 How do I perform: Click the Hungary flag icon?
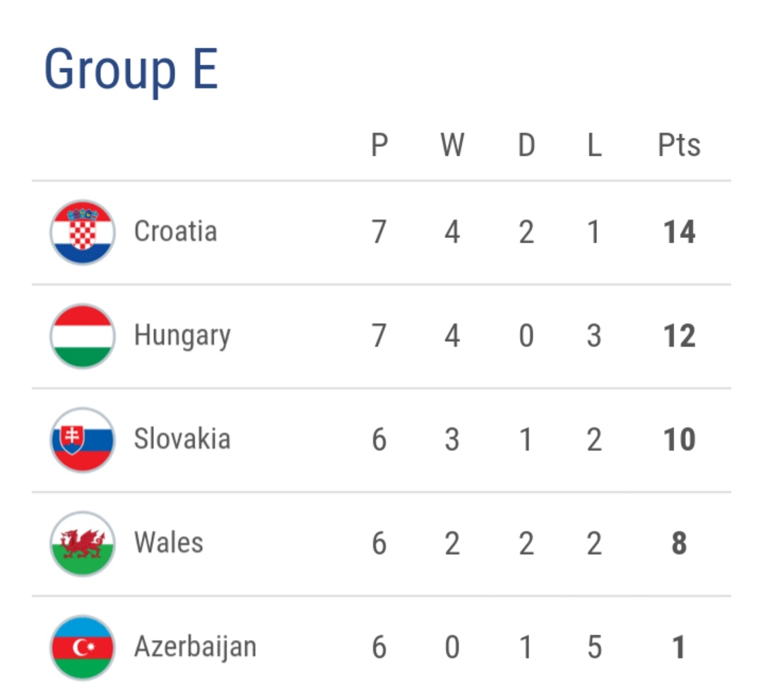coord(82,336)
